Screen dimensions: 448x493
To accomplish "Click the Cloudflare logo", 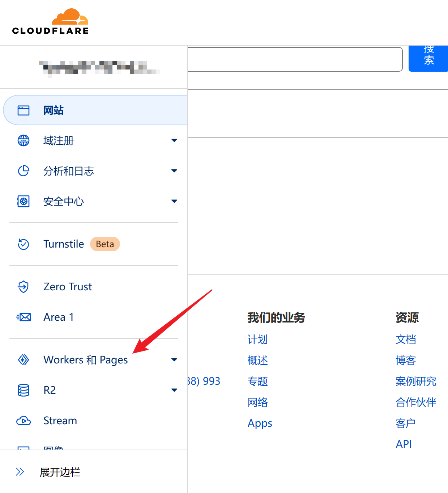I will [50, 22].
